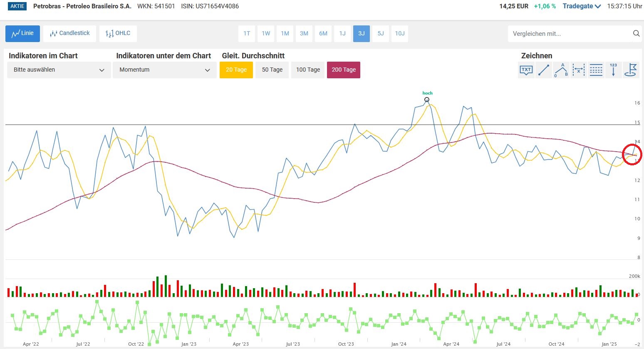644x349 pixels.
Task: Open the 'Bitte auswählen' indicator dropdown
Action: coord(59,70)
